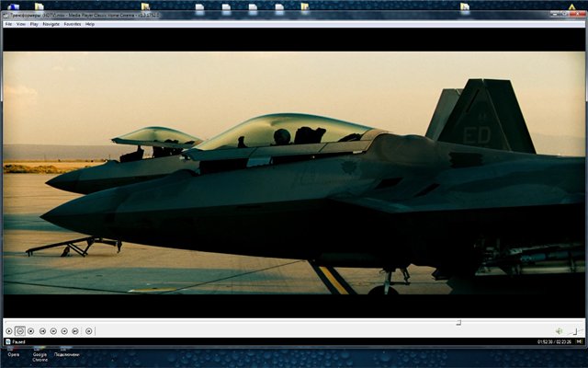Skip forward to the next file
The image size is (588, 368).
[x=75, y=331]
